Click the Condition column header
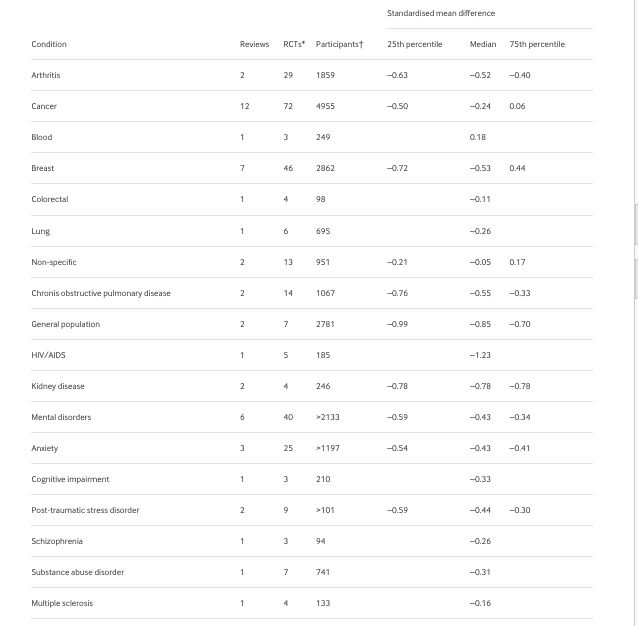Image resolution: width=638 pixels, height=626 pixels. pos(49,44)
